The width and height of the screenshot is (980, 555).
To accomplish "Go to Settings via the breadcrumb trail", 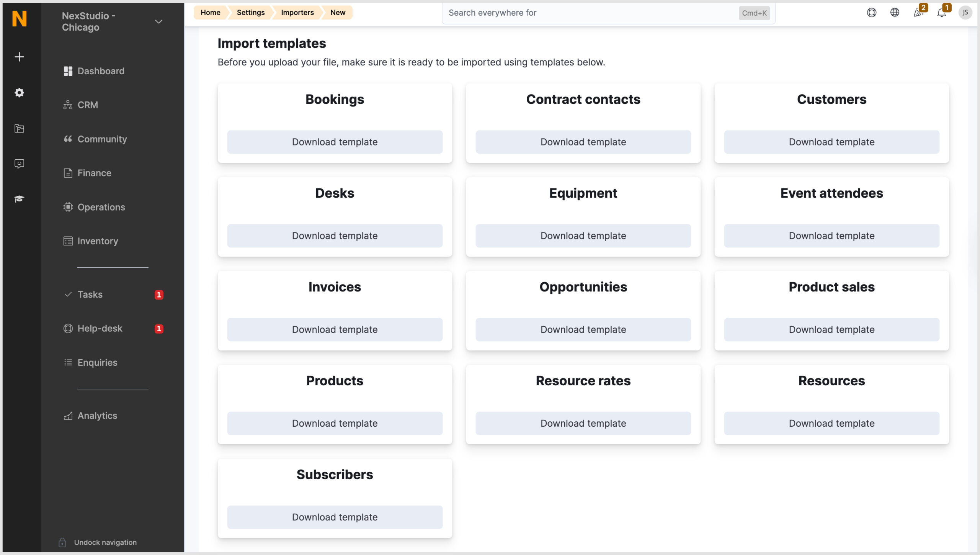I will point(250,12).
